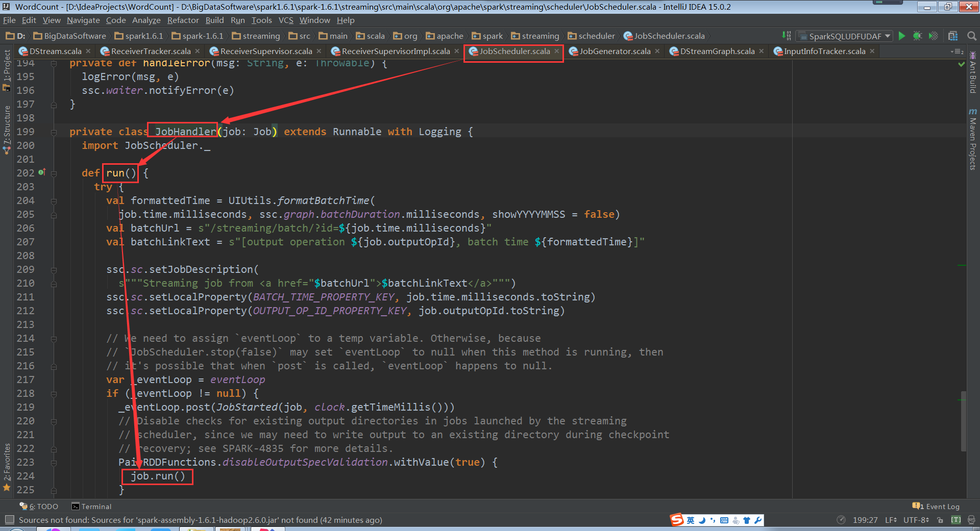980x531 pixels.
Task: Click Make Project binary arrow icon
Action: (787, 36)
